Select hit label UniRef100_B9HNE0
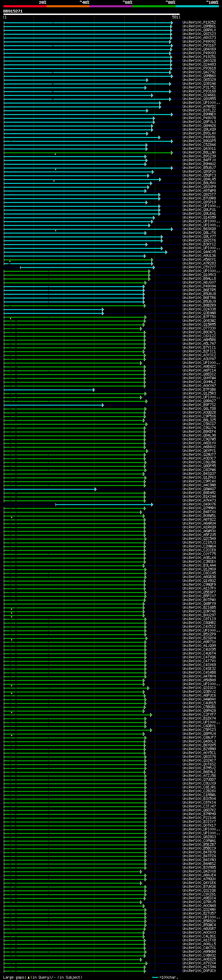This screenshot has height=980, width=222. (x=199, y=114)
